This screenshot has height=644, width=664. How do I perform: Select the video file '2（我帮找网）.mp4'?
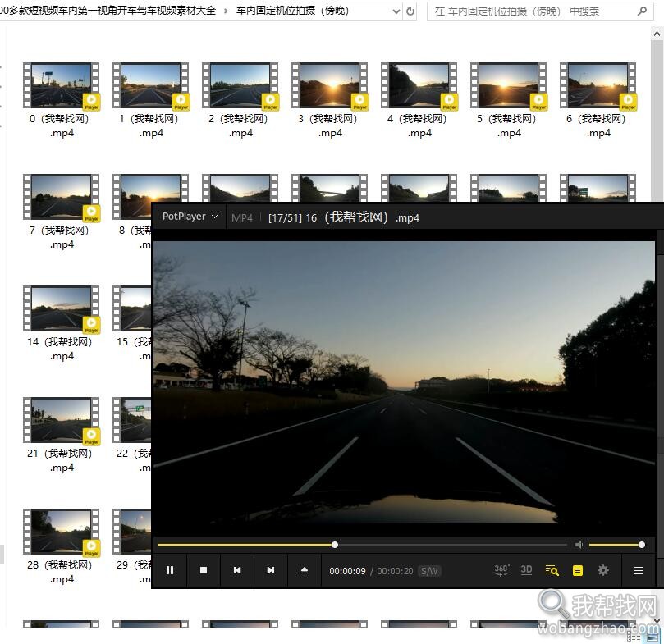(240, 100)
